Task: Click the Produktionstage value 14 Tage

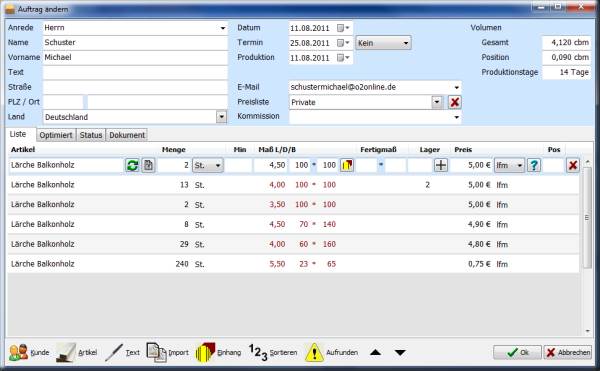Action: pyautogui.click(x=567, y=72)
